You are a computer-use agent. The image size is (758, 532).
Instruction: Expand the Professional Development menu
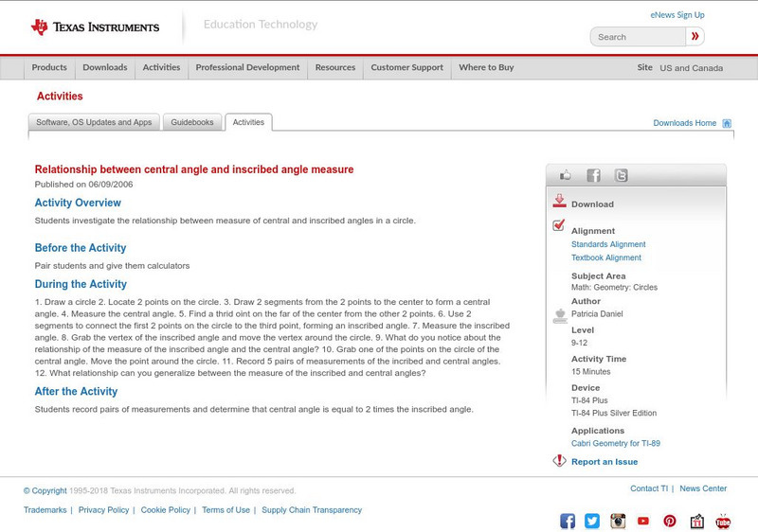tap(247, 67)
